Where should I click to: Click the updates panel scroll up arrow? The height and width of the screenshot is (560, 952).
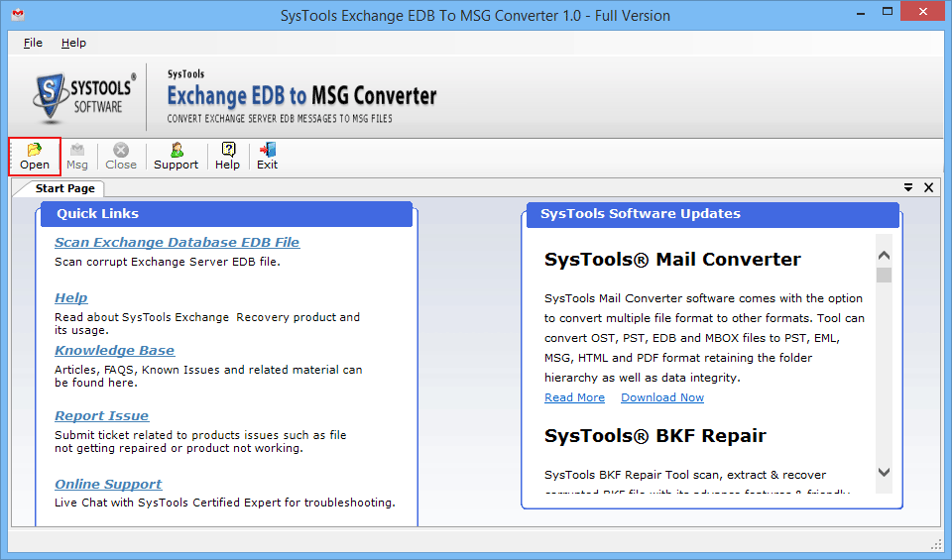(884, 256)
